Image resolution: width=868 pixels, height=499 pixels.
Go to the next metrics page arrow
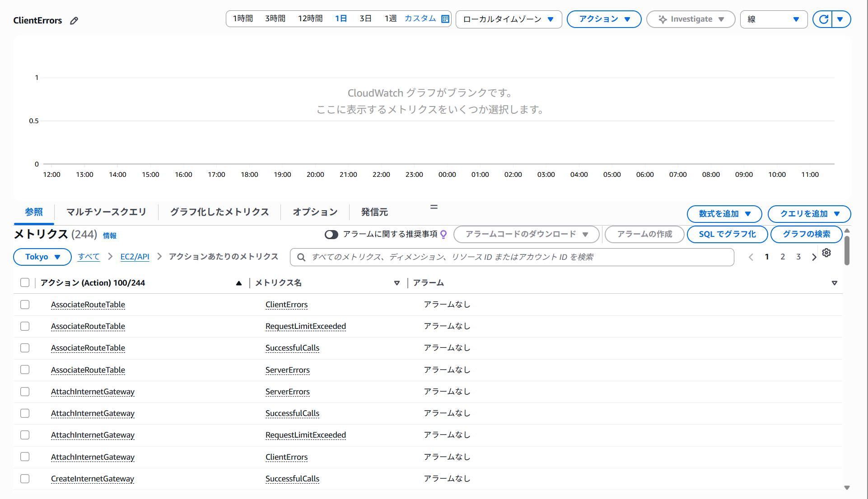814,257
